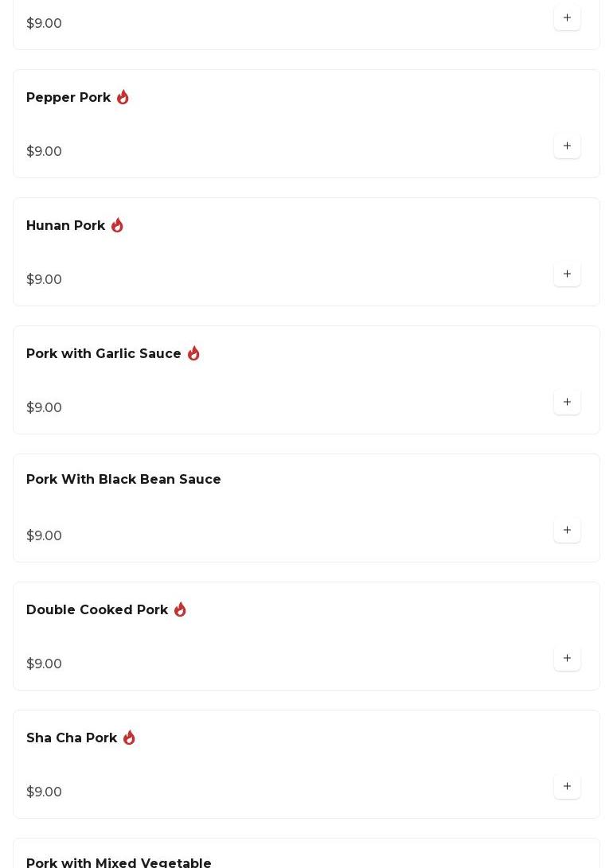Add Hunan Pork with plus button
613x868 pixels.
(x=567, y=274)
